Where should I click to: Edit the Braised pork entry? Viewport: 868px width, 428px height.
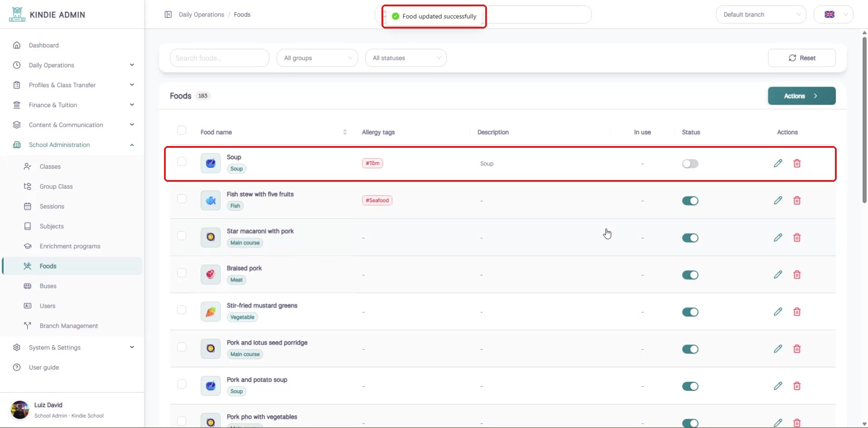778,275
